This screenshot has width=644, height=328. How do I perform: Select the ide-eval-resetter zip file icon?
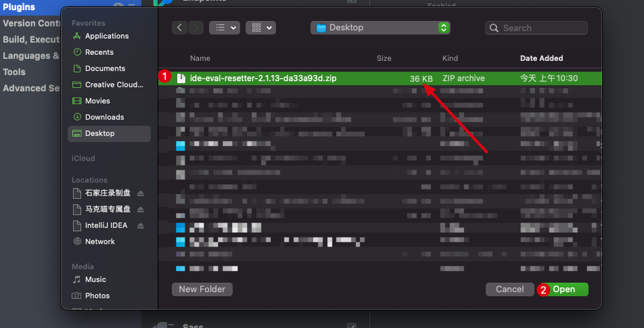point(181,78)
